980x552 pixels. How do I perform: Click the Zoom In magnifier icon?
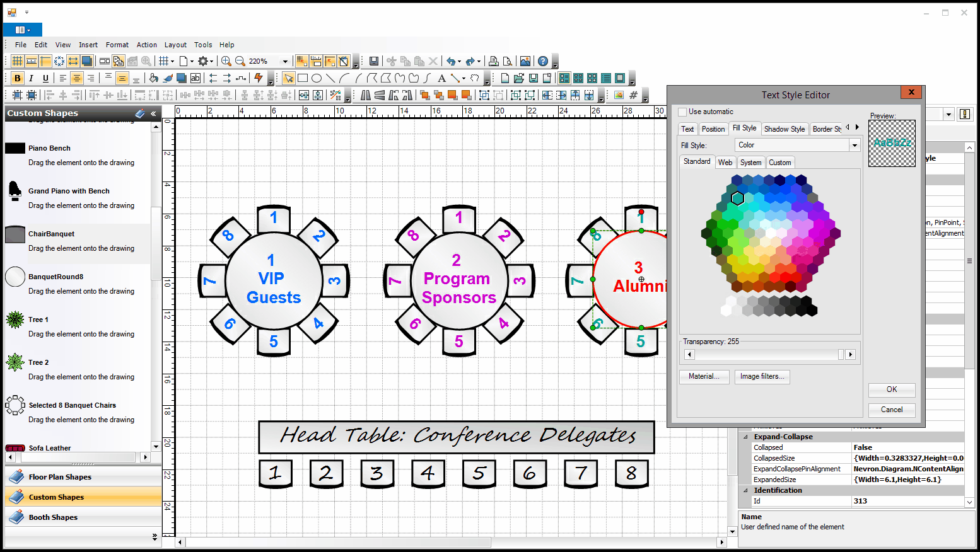coord(226,61)
